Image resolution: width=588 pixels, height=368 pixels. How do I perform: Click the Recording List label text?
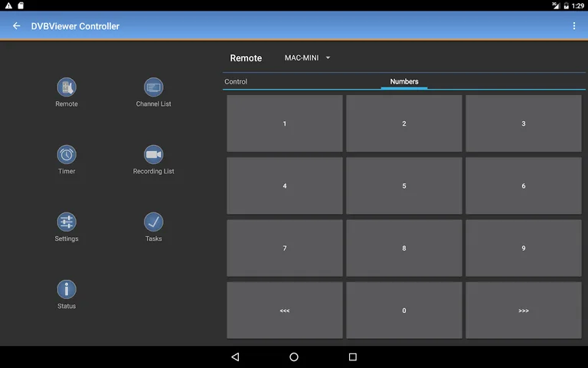click(x=153, y=171)
